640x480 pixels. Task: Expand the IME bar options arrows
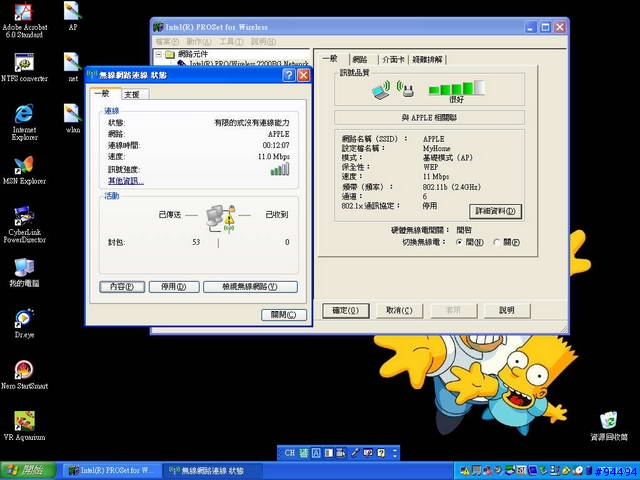coord(395,453)
